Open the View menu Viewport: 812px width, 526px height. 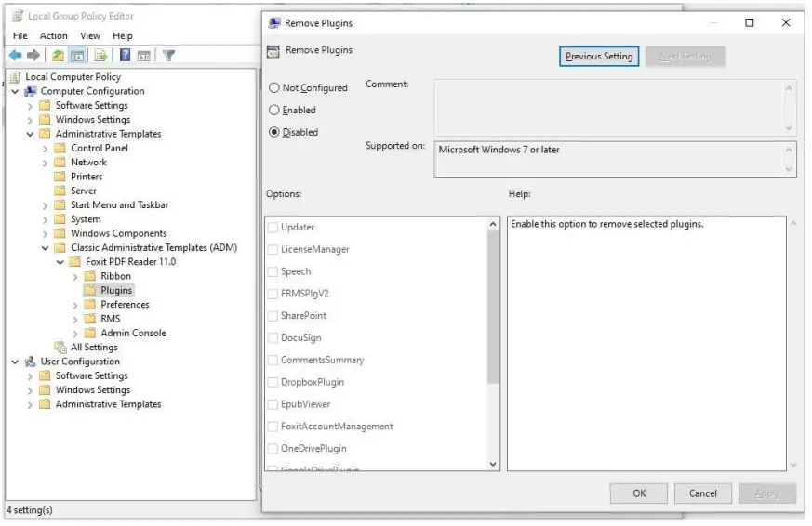click(90, 36)
